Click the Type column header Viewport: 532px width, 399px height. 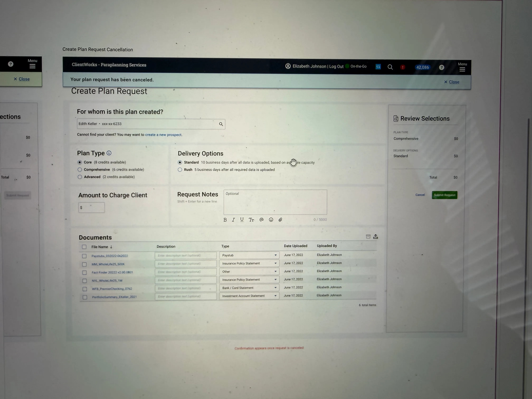[x=225, y=246]
